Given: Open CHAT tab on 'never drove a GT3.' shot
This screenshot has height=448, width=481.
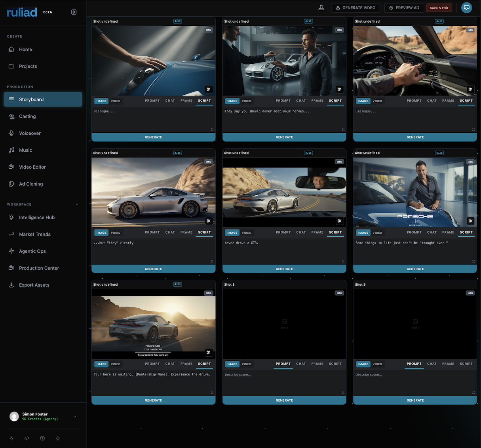Looking at the screenshot, I should point(301,232).
